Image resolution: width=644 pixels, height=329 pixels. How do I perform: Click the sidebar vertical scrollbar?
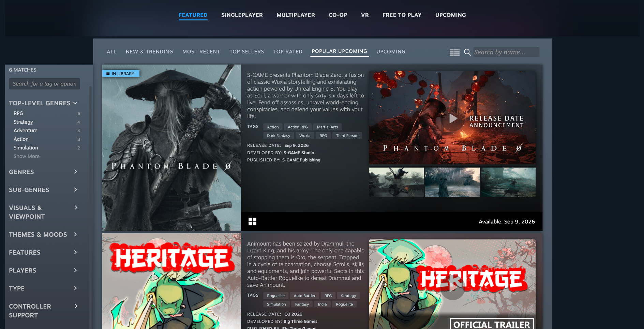[x=90, y=208]
